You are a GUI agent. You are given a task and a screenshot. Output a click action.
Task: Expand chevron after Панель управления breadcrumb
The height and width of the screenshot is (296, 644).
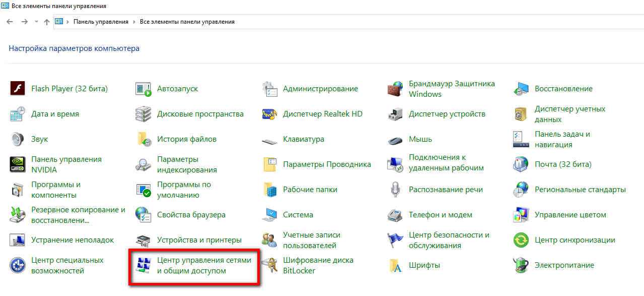click(x=134, y=22)
